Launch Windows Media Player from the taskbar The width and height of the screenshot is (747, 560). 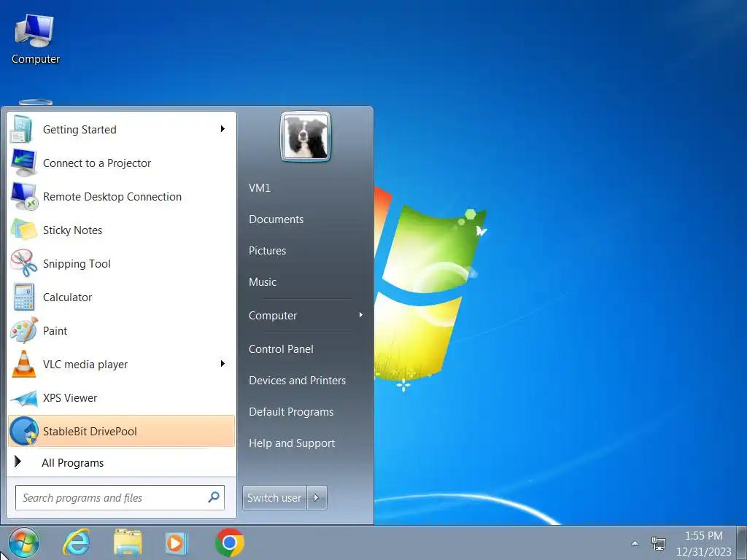tap(176, 542)
